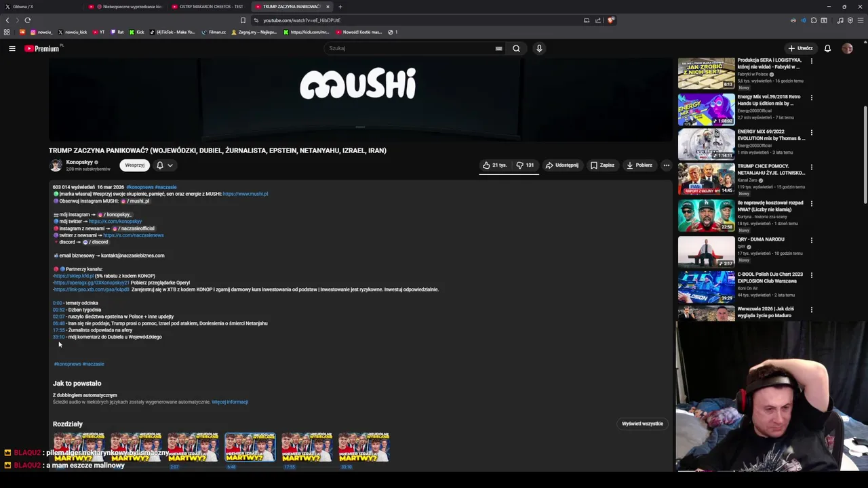Open options for QRY - DUMA NARODU video

811,240
